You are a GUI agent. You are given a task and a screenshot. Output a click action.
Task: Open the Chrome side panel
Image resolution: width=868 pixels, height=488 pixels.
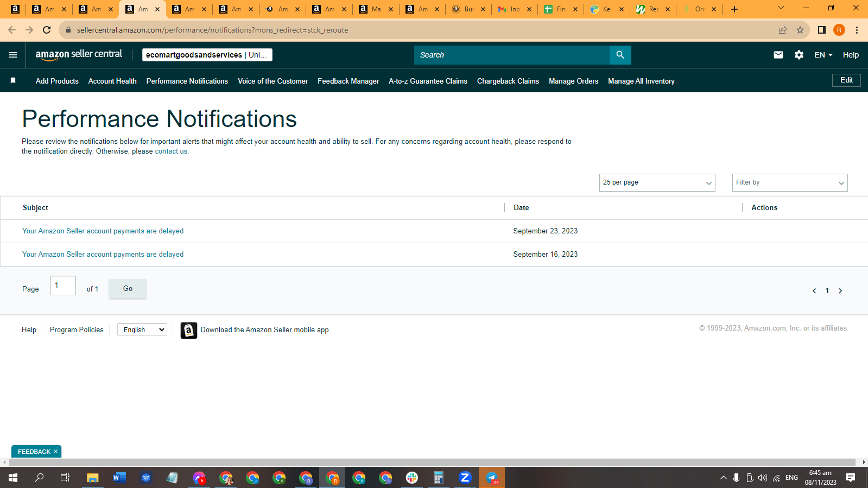click(821, 30)
